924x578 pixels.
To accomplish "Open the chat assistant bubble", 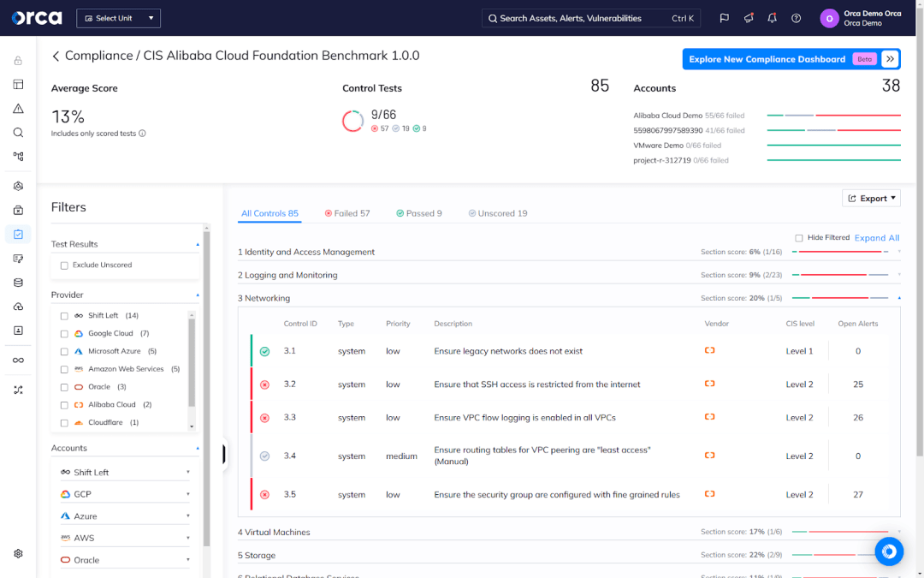I will click(x=889, y=551).
